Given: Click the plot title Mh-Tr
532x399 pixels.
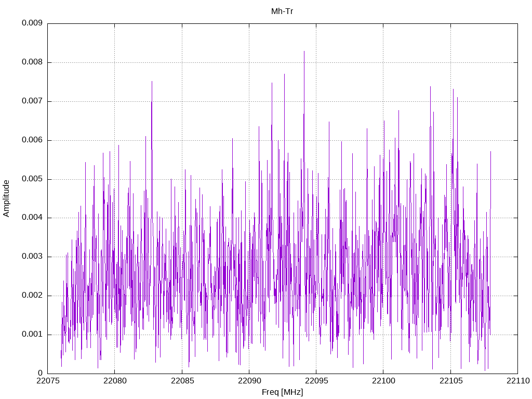Looking at the screenshot, I should coord(282,11).
